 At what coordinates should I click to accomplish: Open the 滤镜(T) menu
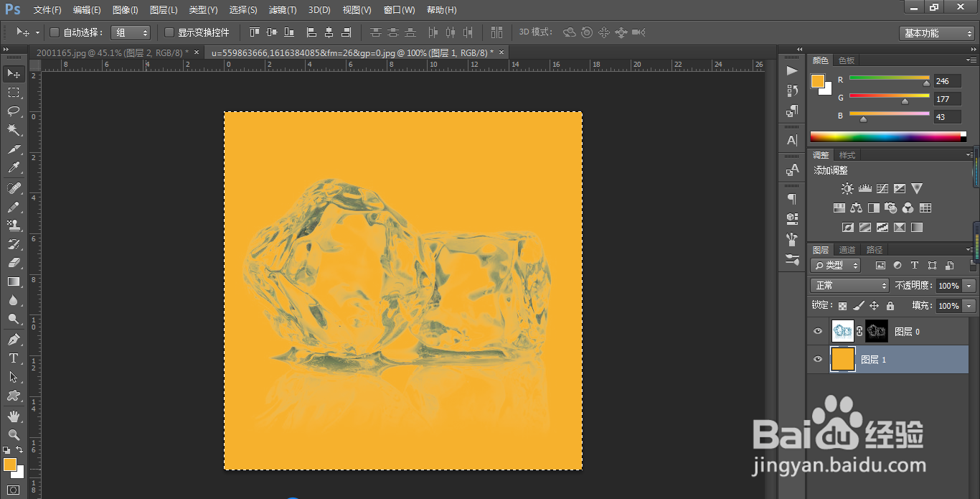(282, 10)
